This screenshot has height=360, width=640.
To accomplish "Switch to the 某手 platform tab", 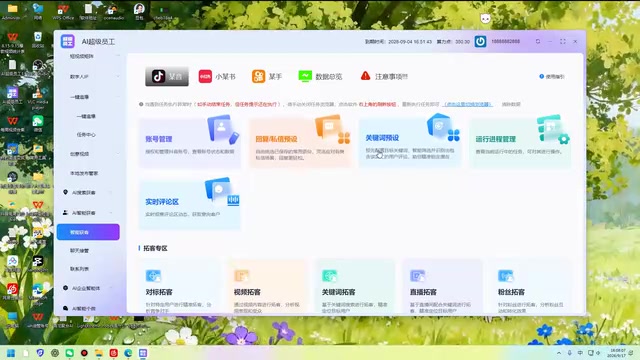I will 267,76.
